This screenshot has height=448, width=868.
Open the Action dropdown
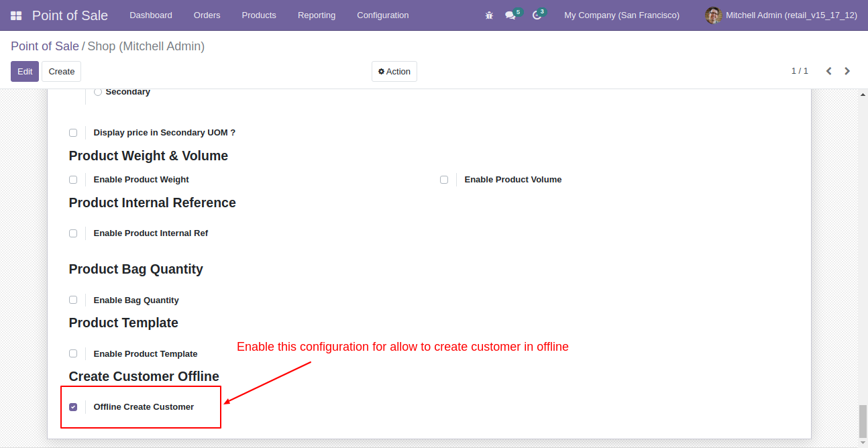click(394, 72)
